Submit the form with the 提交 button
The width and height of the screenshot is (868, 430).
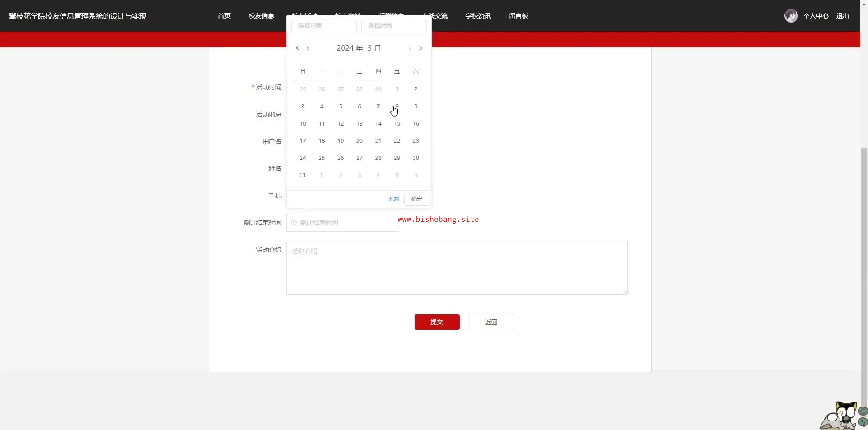[437, 322]
